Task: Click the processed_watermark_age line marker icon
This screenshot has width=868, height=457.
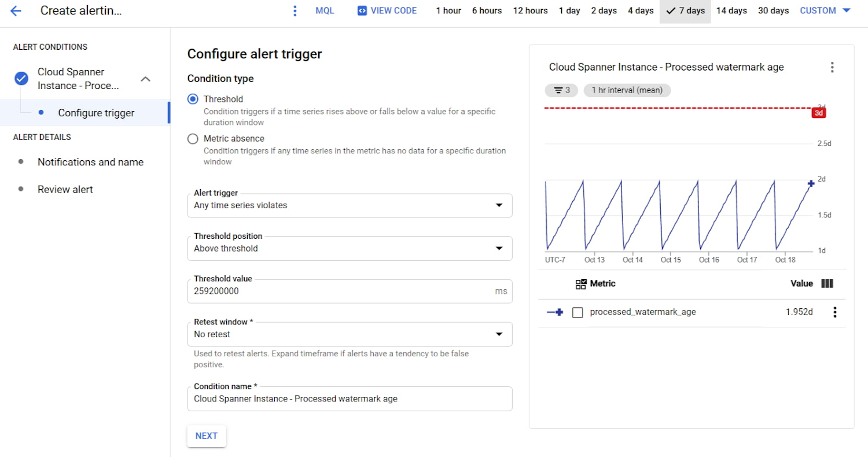Action: tap(555, 312)
